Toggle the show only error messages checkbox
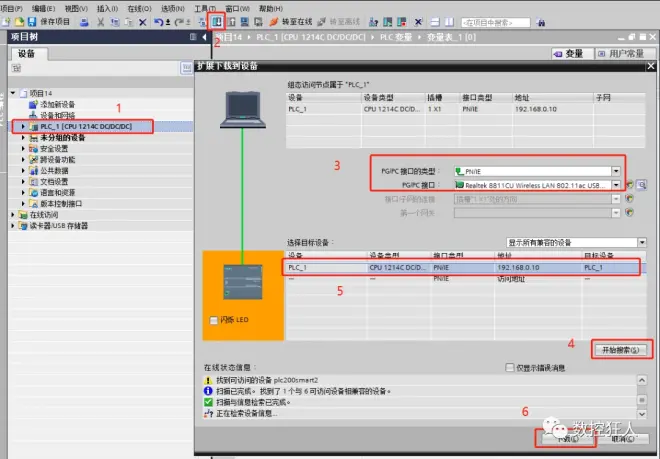Viewport: 660px width, 459px height. (x=509, y=368)
